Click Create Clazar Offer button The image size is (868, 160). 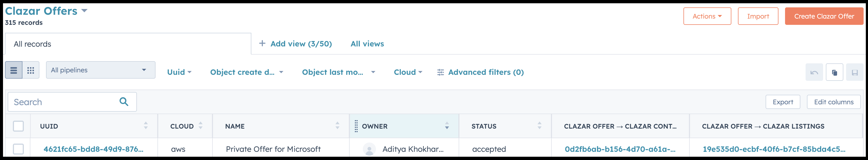point(824,16)
